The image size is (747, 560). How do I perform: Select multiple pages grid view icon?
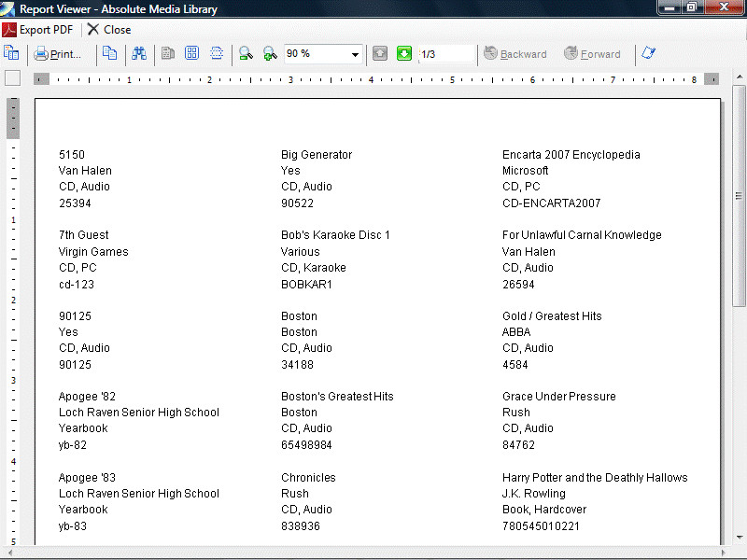[x=191, y=53]
